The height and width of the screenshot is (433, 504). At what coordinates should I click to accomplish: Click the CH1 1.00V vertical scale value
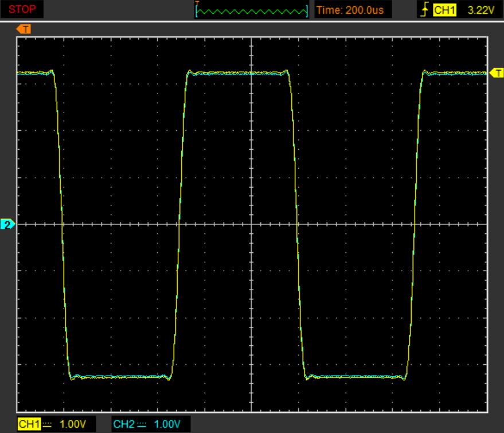[x=73, y=424]
